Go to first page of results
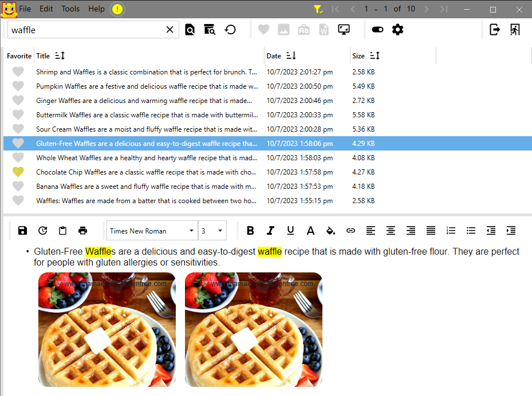 [x=335, y=9]
